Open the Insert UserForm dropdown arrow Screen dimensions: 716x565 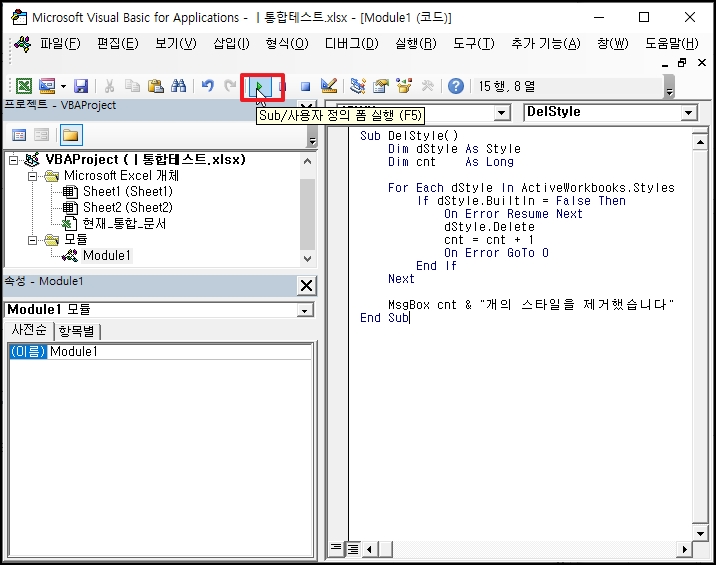pyautogui.click(x=63, y=86)
